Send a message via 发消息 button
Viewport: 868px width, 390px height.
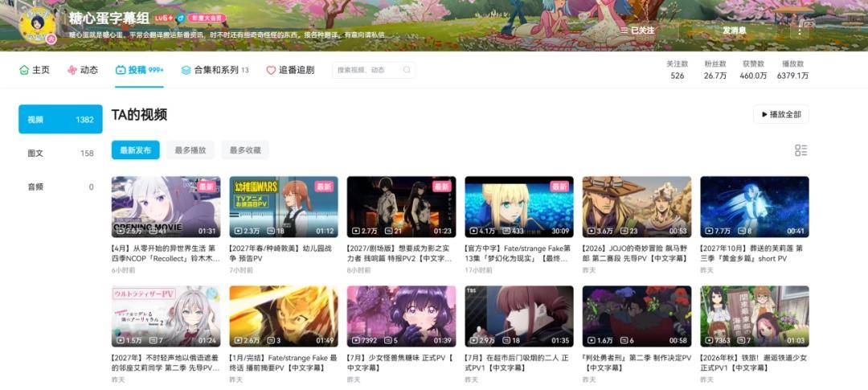734,31
